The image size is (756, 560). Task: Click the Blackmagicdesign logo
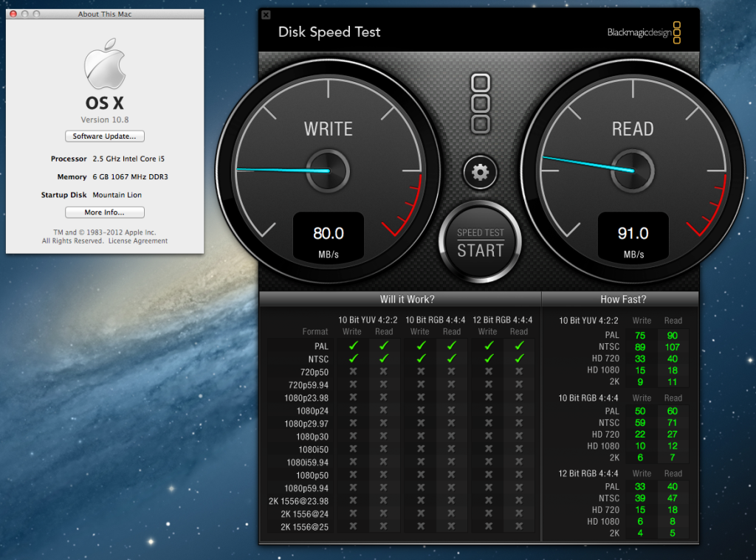click(x=644, y=32)
